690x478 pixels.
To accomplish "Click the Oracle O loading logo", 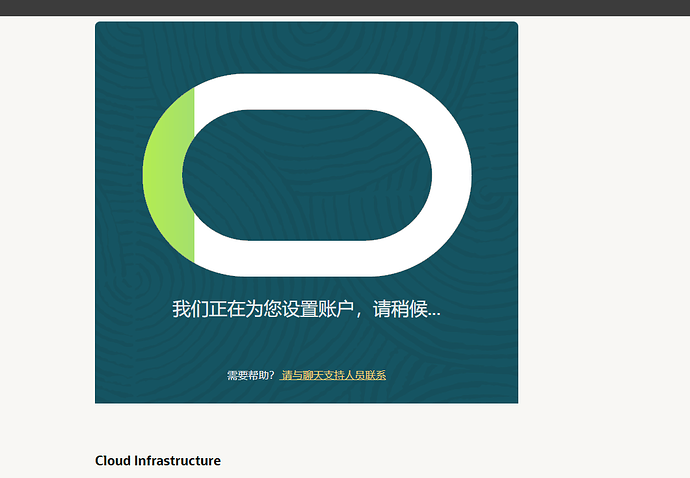I will tap(307, 175).
